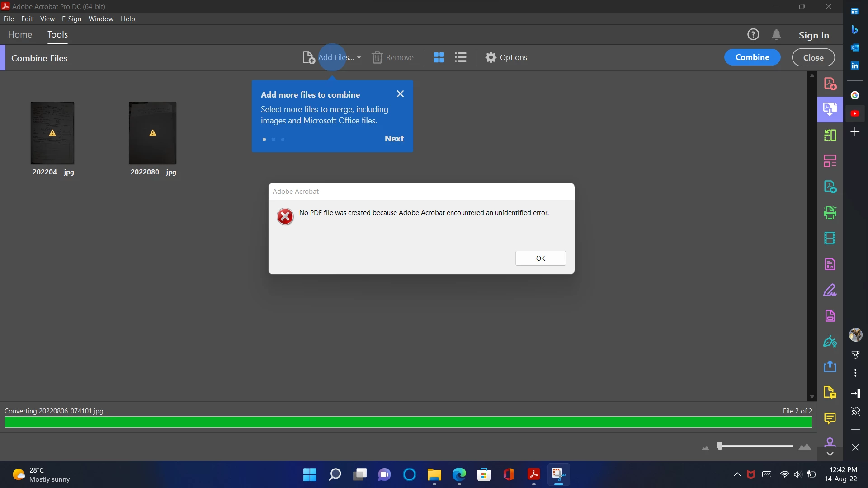868x488 pixels.
Task: Switch to the Home tab
Action: pos(20,35)
